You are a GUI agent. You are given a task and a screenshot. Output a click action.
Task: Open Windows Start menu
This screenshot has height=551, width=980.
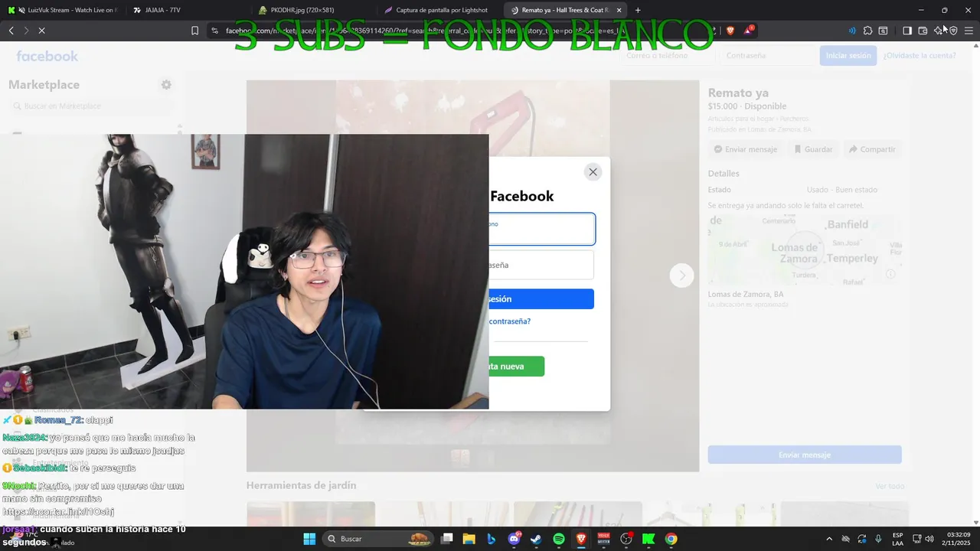(x=309, y=539)
